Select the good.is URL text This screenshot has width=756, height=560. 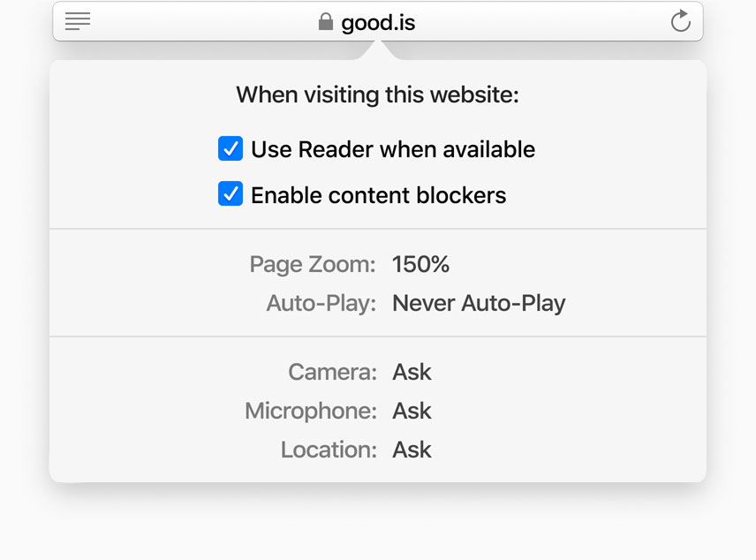pyautogui.click(x=378, y=22)
